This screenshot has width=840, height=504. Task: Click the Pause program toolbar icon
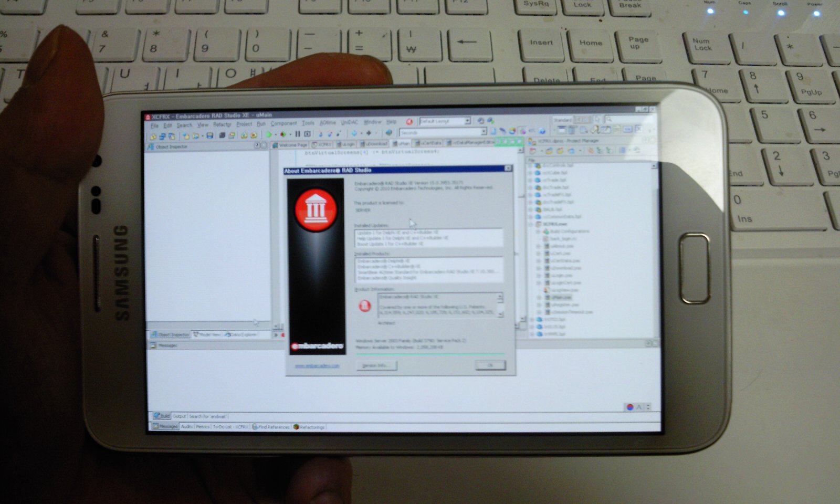point(298,134)
